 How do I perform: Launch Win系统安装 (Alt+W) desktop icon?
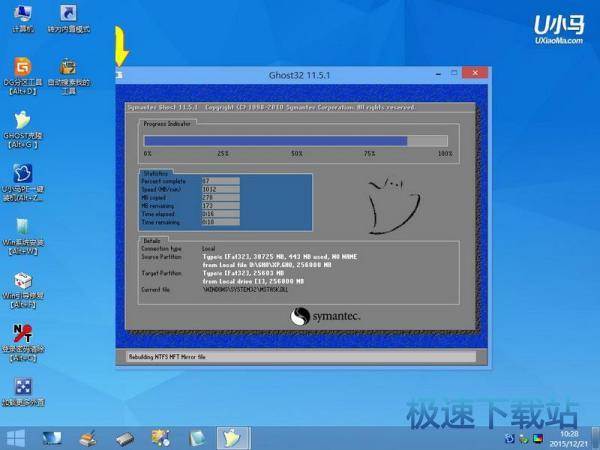coord(23,236)
